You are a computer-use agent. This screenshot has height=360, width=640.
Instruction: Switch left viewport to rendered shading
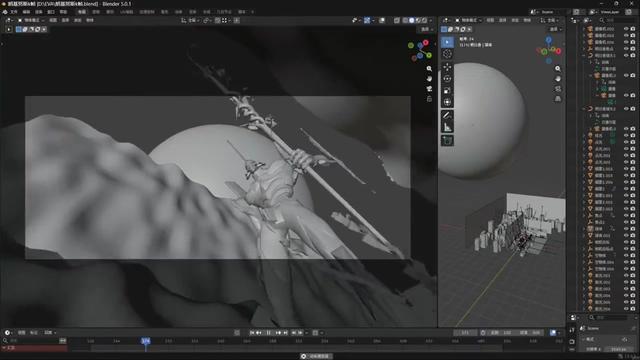tap(424, 20)
